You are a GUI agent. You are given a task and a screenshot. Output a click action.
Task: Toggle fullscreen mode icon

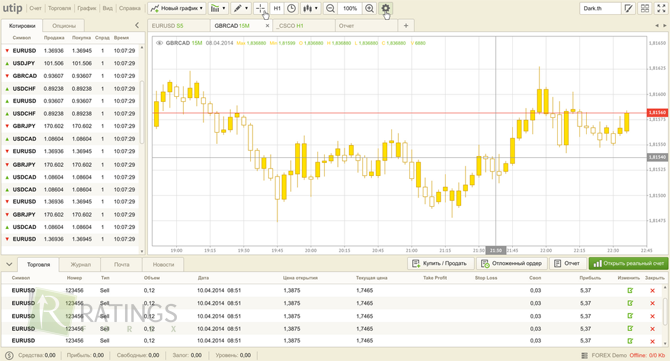(x=661, y=8)
